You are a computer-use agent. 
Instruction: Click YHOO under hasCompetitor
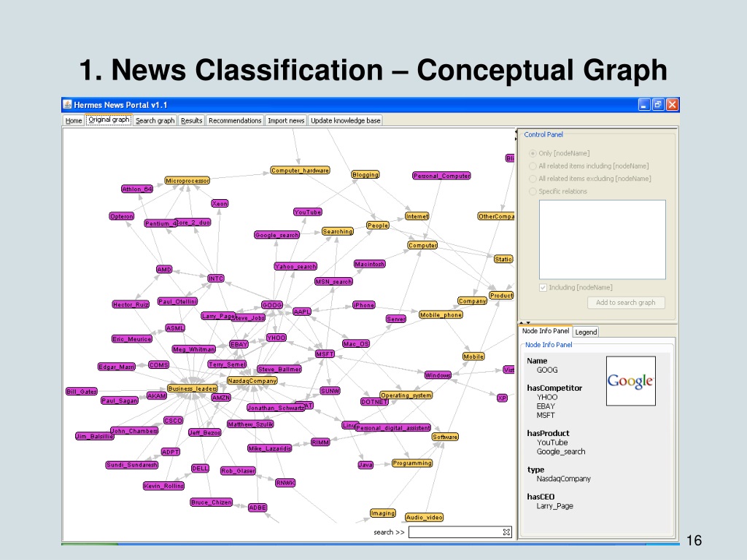pos(547,397)
